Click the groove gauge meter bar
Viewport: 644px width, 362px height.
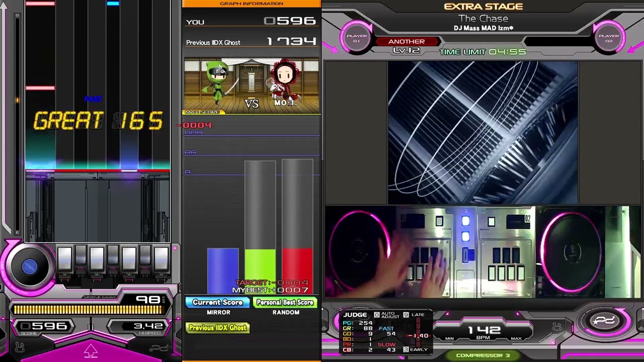click(89, 310)
